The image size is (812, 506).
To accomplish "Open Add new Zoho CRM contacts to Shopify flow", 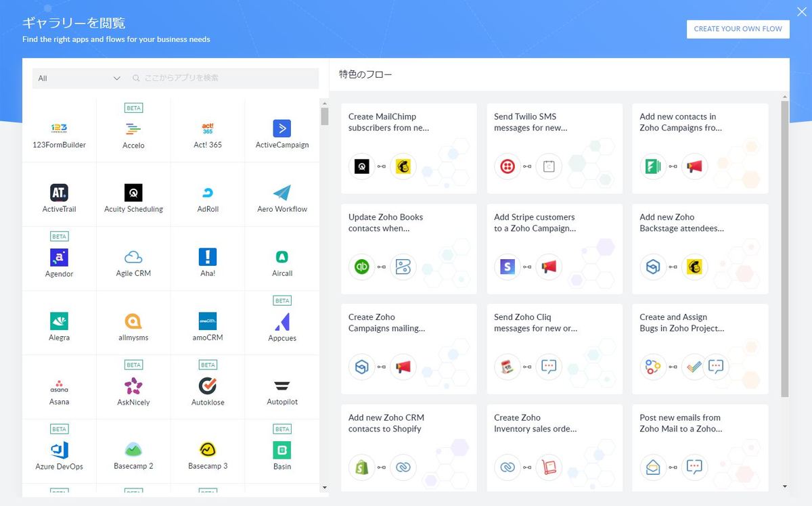I will pos(409,448).
